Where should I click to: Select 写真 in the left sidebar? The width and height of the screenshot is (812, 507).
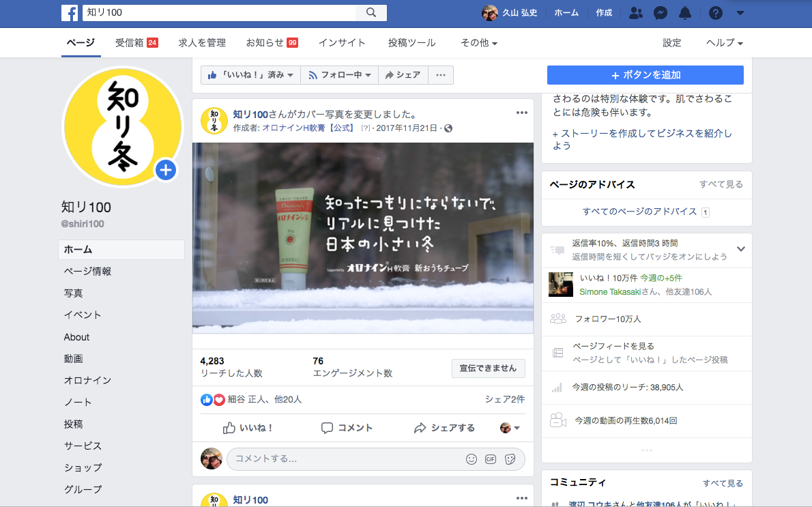[x=74, y=293]
